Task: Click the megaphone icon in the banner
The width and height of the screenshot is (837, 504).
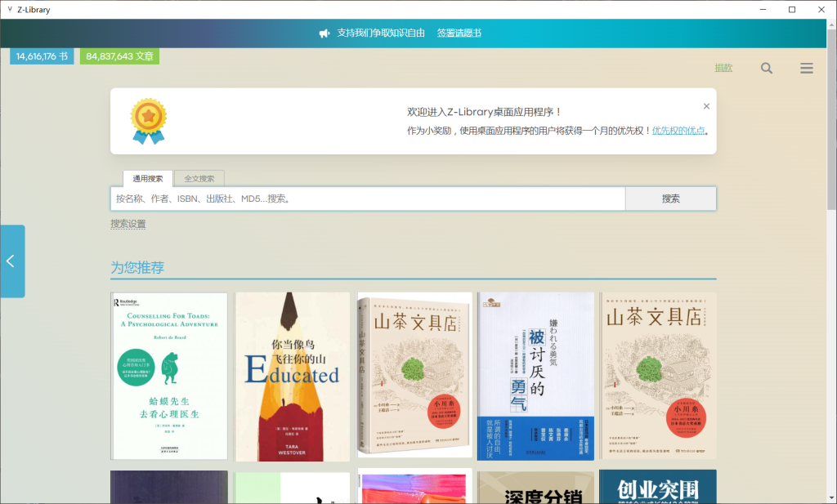Action: 325,33
